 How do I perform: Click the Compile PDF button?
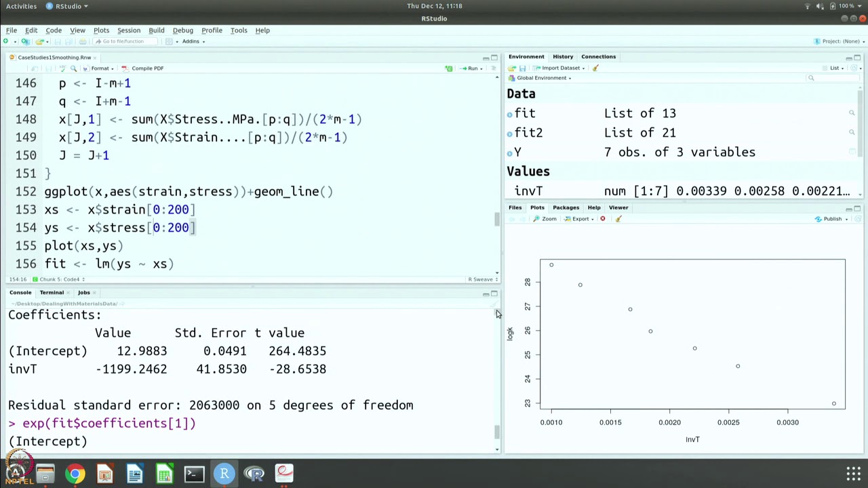pyautogui.click(x=143, y=68)
